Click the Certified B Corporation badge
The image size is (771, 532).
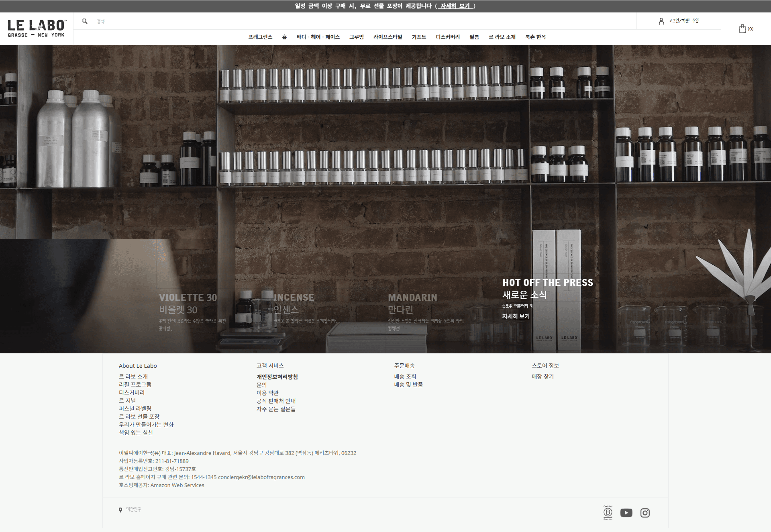608,512
